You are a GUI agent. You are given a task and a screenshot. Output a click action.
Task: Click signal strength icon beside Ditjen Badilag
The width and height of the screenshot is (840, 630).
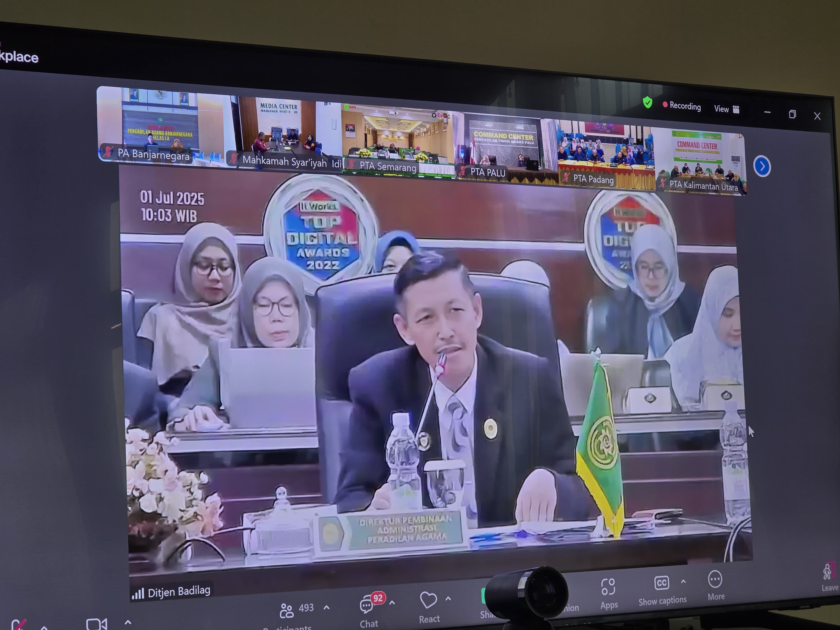tap(138, 593)
